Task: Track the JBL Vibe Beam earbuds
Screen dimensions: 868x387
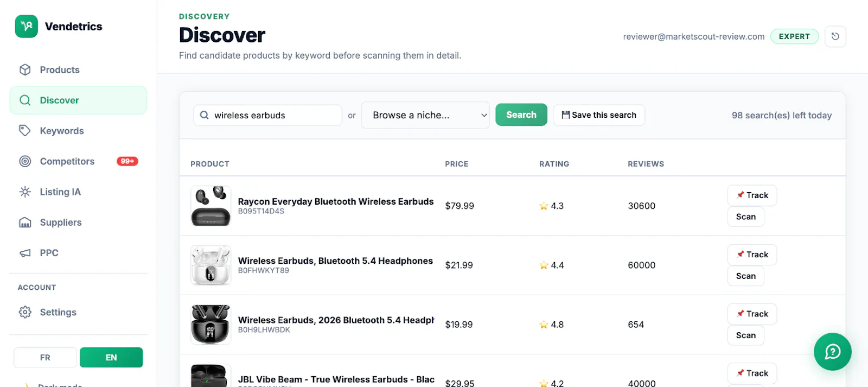Action: [x=752, y=373]
